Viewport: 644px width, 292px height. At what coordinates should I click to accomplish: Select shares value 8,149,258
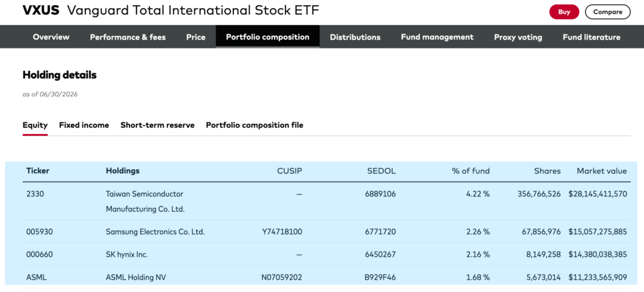coord(543,255)
